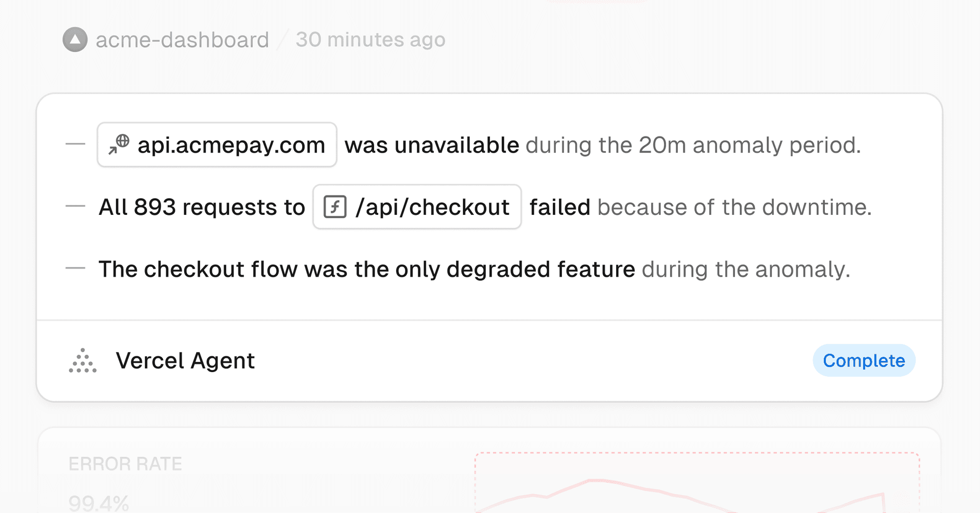
Task: Select the Vercel Agent label
Action: [185, 361]
